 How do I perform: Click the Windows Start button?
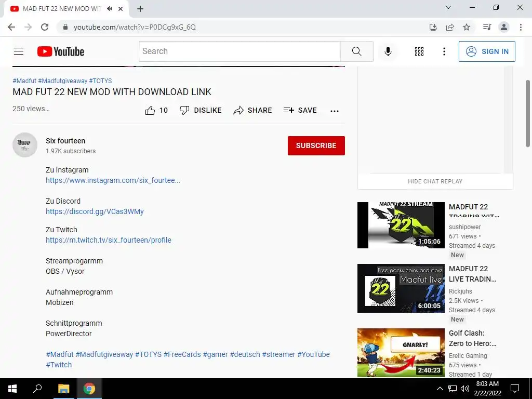[12, 389]
